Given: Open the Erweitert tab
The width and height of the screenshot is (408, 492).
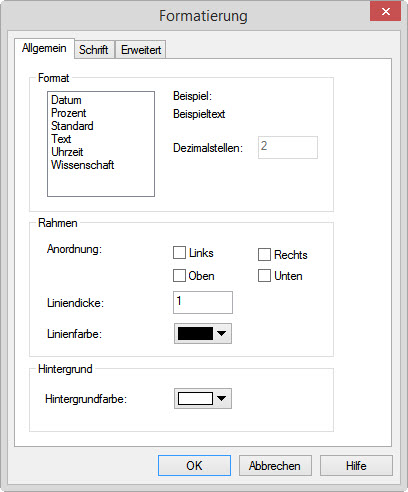Looking at the screenshot, I should 141,50.
